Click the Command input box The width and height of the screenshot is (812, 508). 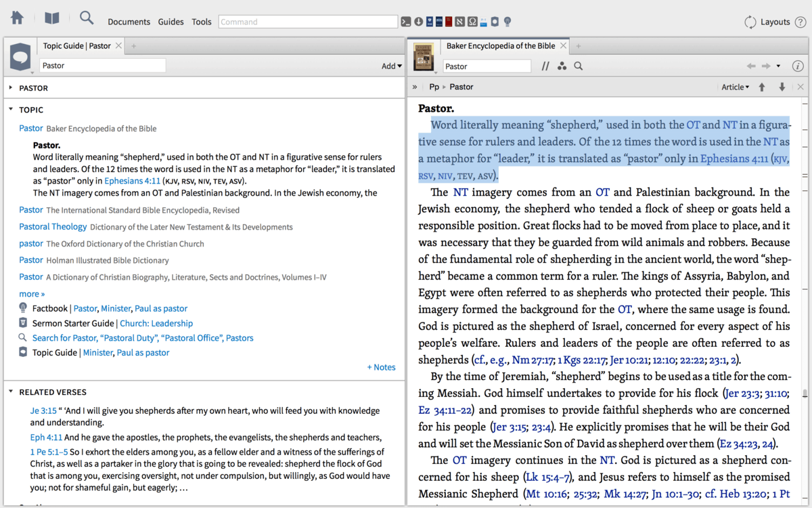tap(308, 22)
